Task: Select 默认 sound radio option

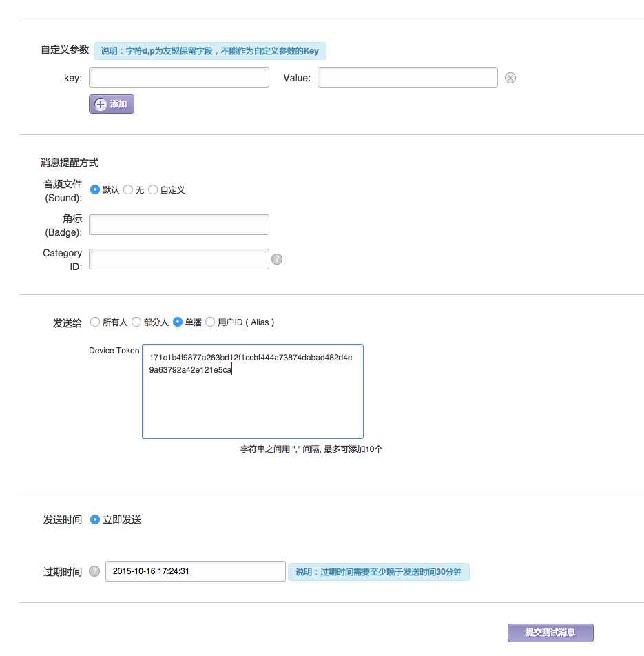Action: 95,189
